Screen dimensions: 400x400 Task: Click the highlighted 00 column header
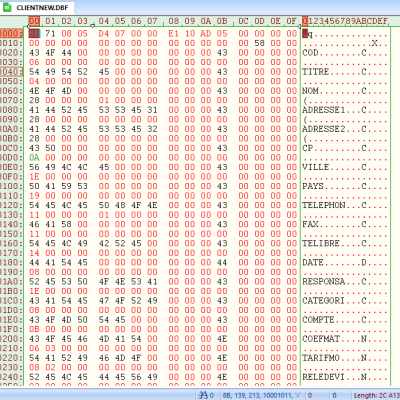[x=34, y=21]
